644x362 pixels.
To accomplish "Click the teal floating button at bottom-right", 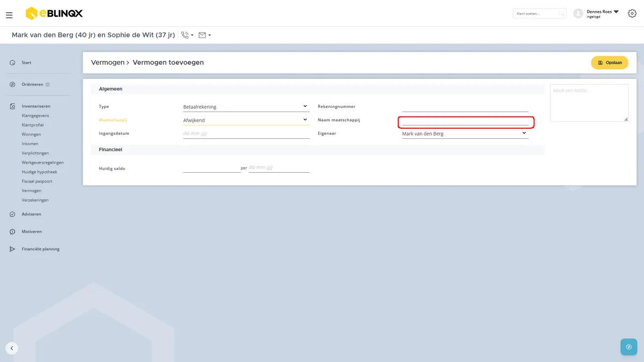I will coord(629,347).
